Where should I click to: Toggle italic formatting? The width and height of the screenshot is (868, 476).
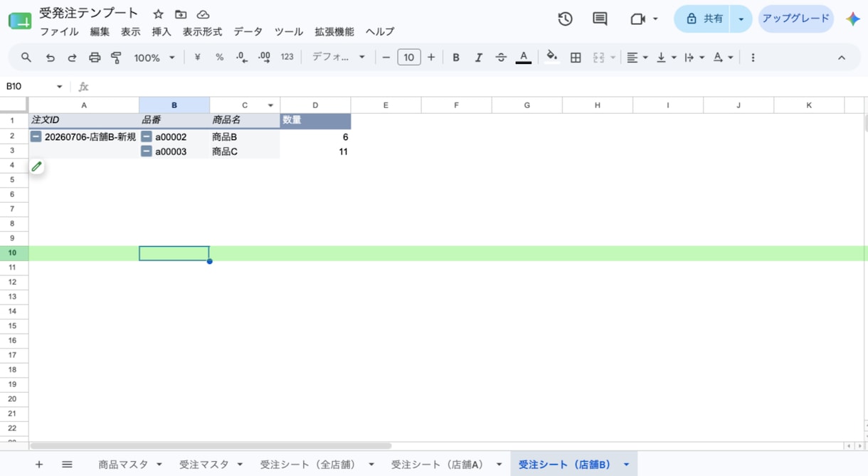point(479,58)
